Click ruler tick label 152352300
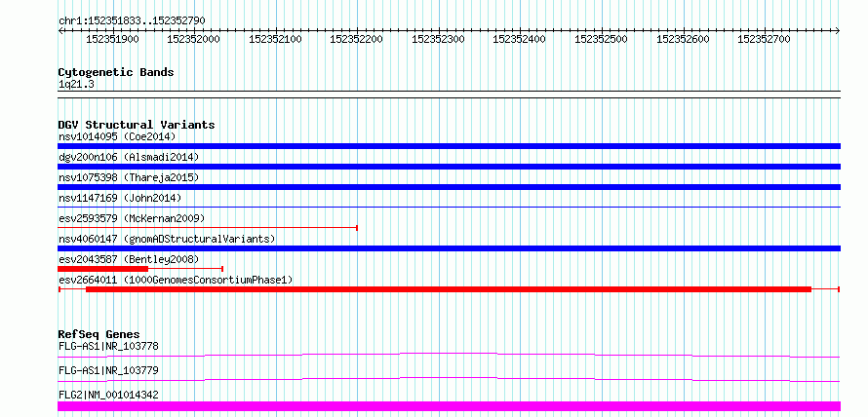Viewport: 868px width, 417px height. click(439, 40)
